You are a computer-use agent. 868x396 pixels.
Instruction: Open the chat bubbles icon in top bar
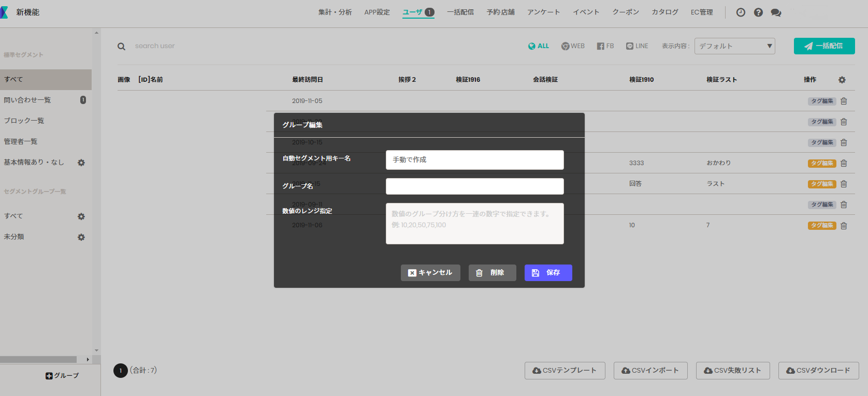776,12
